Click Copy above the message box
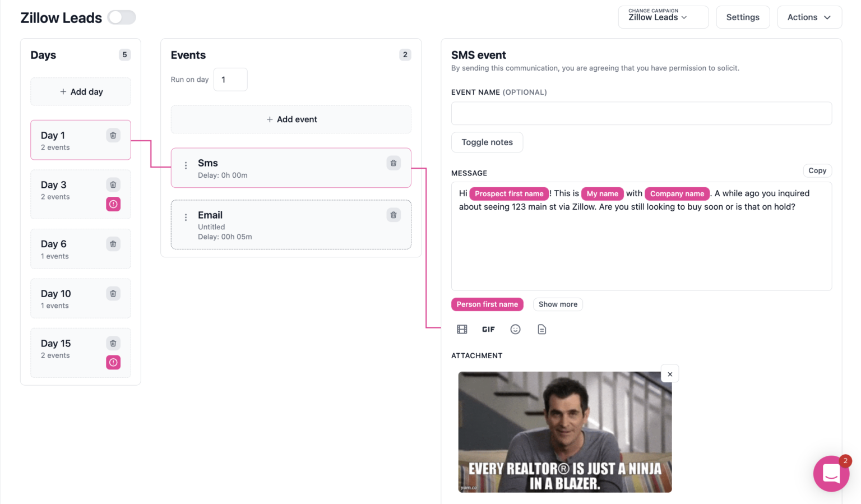This screenshot has width=861, height=504. point(817,170)
